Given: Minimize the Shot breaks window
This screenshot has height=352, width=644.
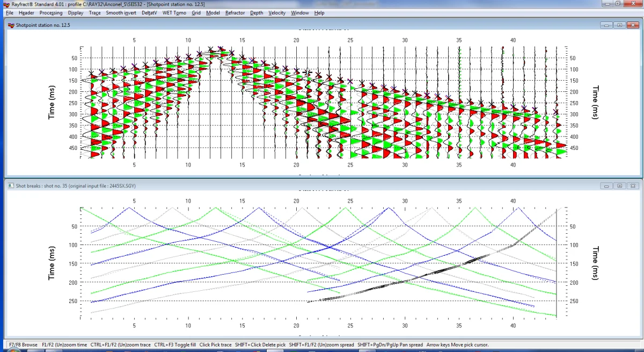Looking at the screenshot, I should point(608,185).
